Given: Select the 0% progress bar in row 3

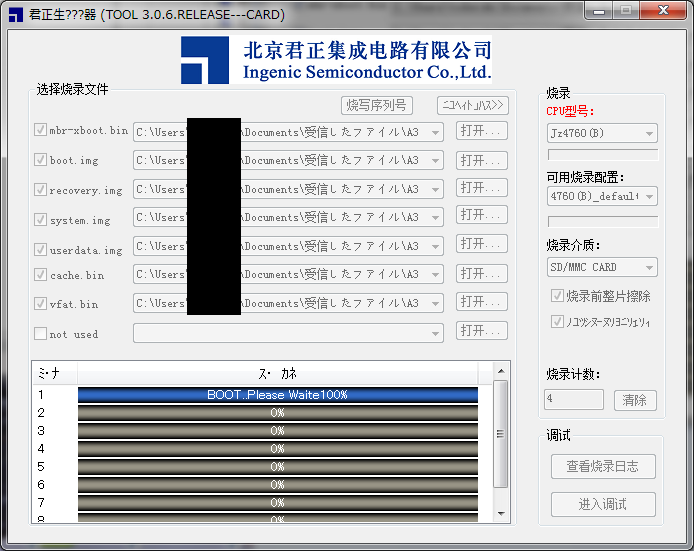Looking at the screenshot, I should pos(278,431).
